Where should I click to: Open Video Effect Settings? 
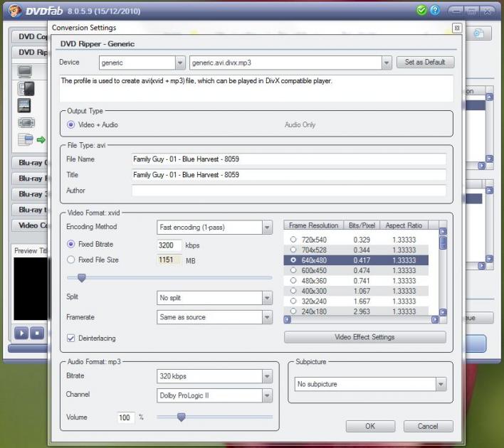(x=364, y=337)
